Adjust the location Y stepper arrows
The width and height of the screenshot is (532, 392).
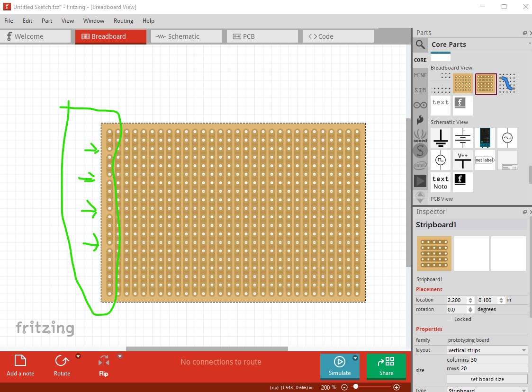[501, 300]
